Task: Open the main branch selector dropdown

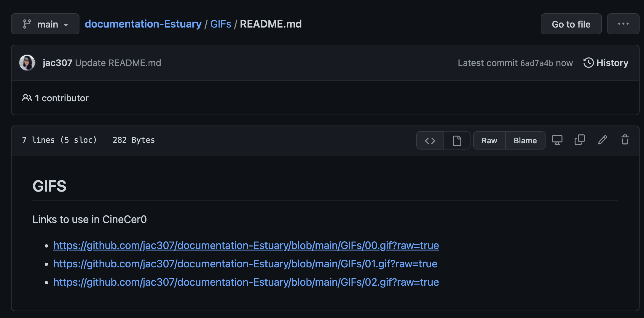Action: (x=45, y=24)
